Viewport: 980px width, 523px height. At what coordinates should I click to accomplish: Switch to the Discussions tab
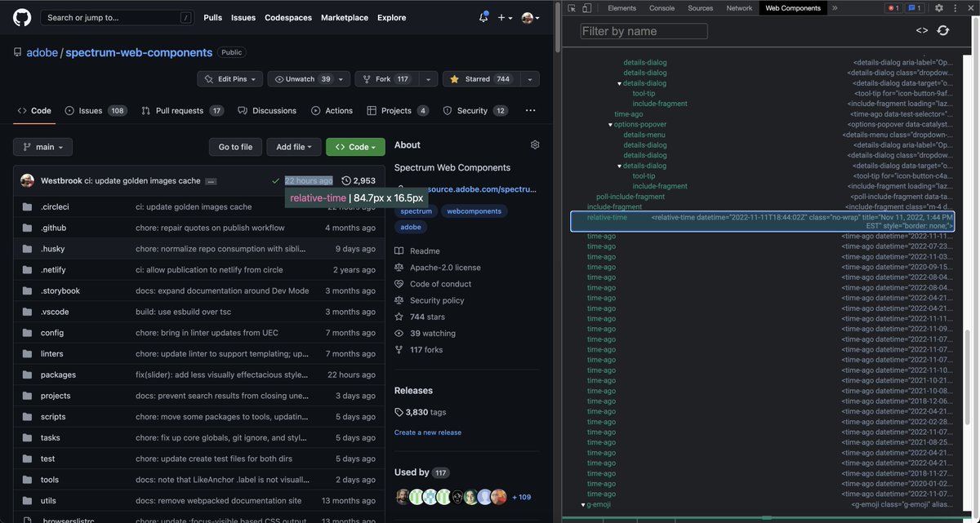[267, 111]
